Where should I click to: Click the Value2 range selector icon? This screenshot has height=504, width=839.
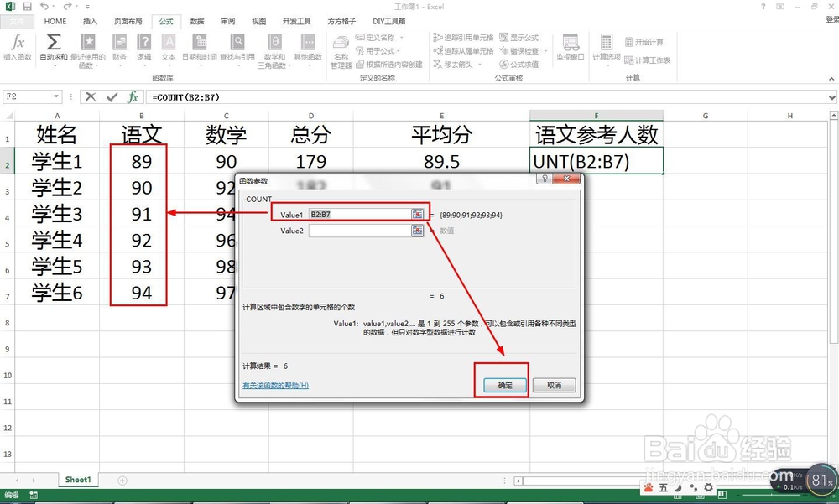(417, 231)
